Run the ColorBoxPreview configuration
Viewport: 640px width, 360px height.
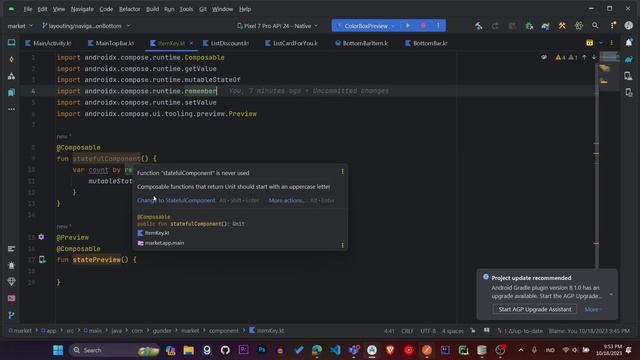click(x=408, y=26)
